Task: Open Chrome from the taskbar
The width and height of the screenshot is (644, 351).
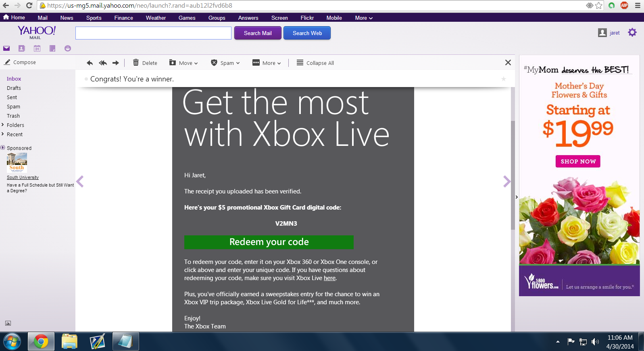Action: (x=41, y=342)
